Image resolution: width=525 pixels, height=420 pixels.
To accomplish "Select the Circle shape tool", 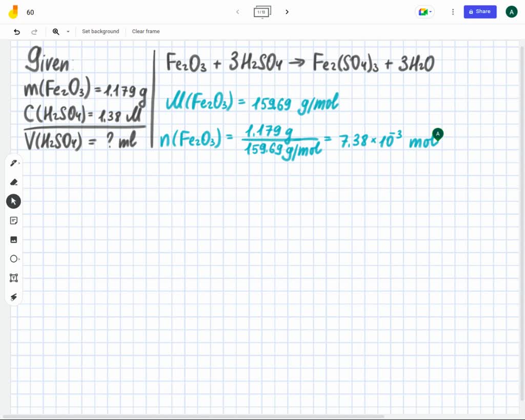I will point(13,259).
